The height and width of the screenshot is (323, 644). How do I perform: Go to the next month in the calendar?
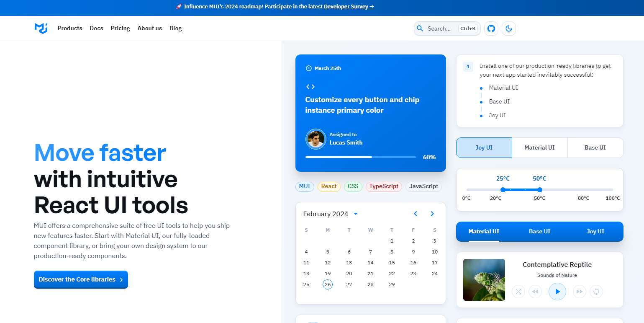[432, 214]
